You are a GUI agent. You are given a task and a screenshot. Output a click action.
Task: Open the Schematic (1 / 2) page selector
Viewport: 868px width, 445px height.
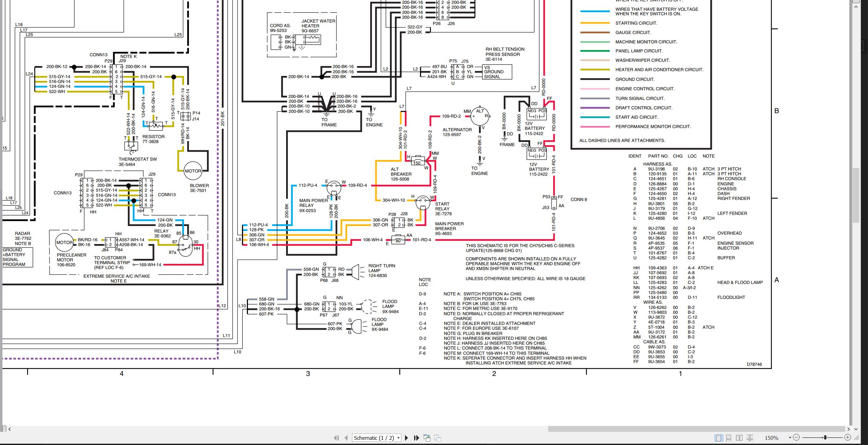377,438
